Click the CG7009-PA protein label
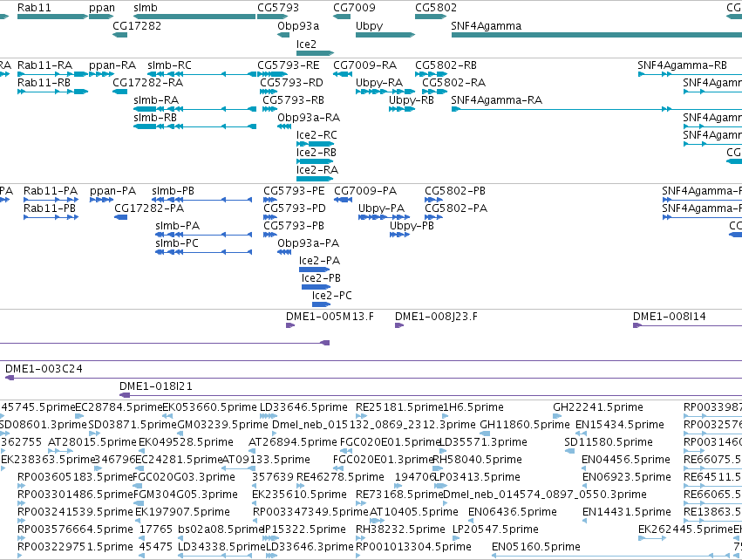Viewport: 742px width, 560px height. click(x=365, y=191)
